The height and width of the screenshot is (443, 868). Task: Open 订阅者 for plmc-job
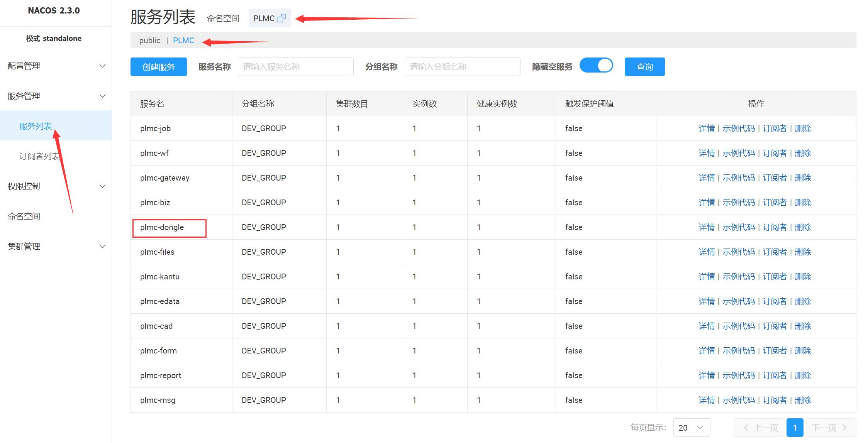pos(775,129)
